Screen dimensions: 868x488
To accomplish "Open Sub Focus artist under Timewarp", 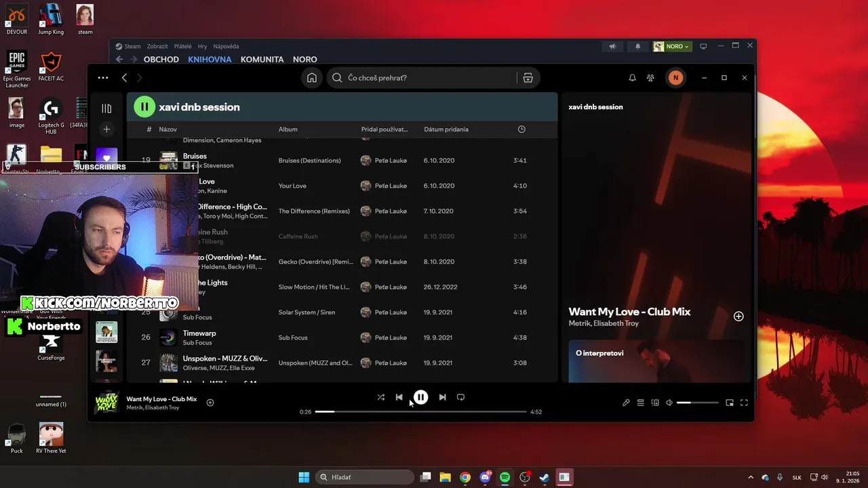I will [x=197, y=343].
